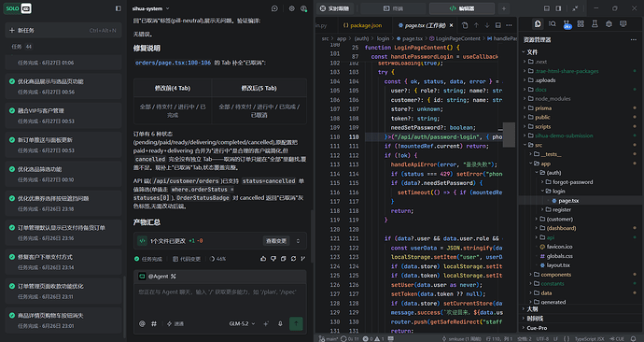The height and width of the screenshot is (342, 644).
Task: Open the GLM-5.2 model selector
Action: [242, 323]
